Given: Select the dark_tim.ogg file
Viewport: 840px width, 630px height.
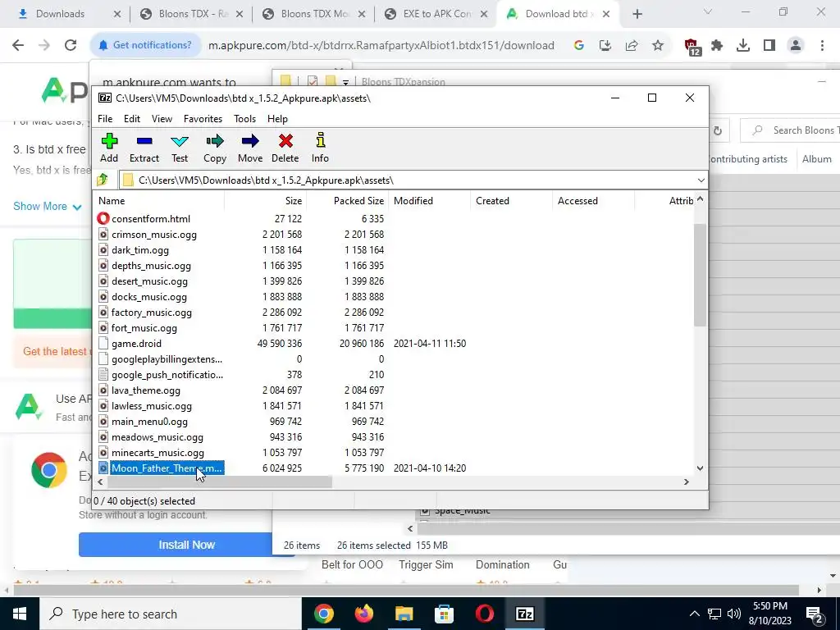Looking at the screenshot, I should (x=139, y=250).
